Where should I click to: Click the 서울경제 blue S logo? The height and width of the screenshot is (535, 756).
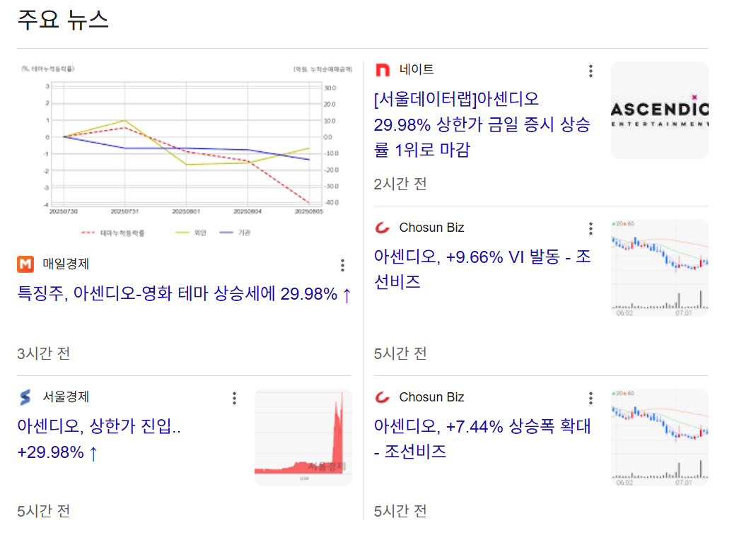tap(25, 397)
